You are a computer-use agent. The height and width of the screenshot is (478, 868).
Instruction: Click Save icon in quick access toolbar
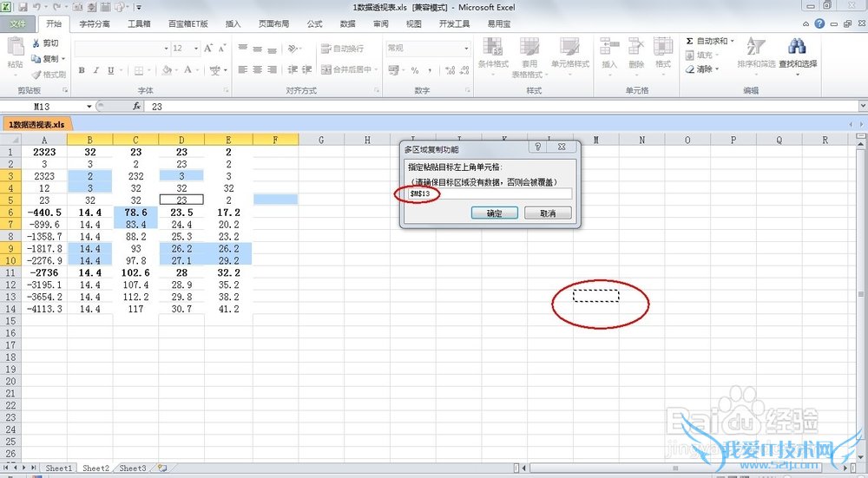23,7
